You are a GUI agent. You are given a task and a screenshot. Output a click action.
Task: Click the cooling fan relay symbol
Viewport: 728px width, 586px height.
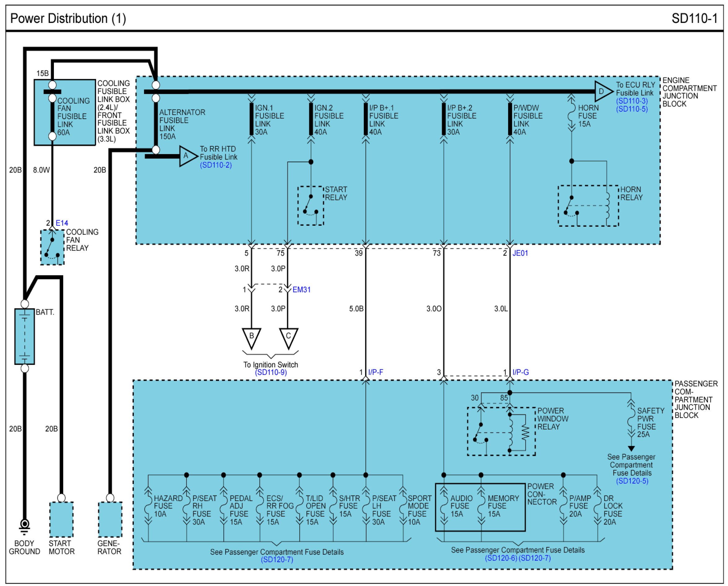[x=52, y=247]
